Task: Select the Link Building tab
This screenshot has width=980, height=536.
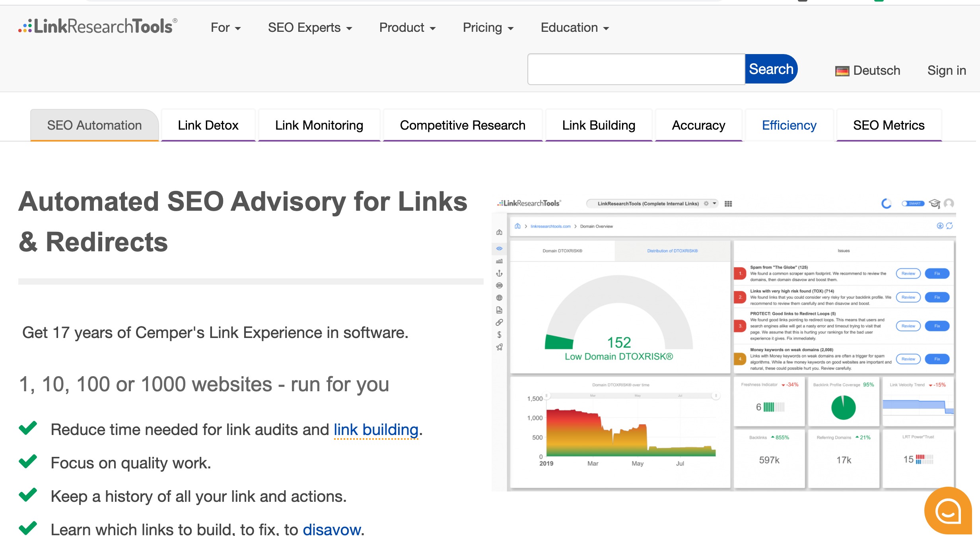Action: coord(599,125)
